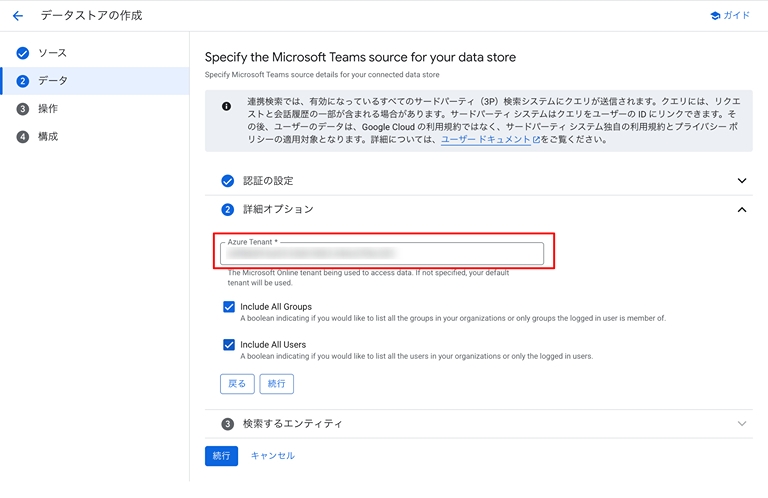Click the blue checkmark beside 認証の設定
Viewport: 768px width, 498px height.
[x=228, y=181]
